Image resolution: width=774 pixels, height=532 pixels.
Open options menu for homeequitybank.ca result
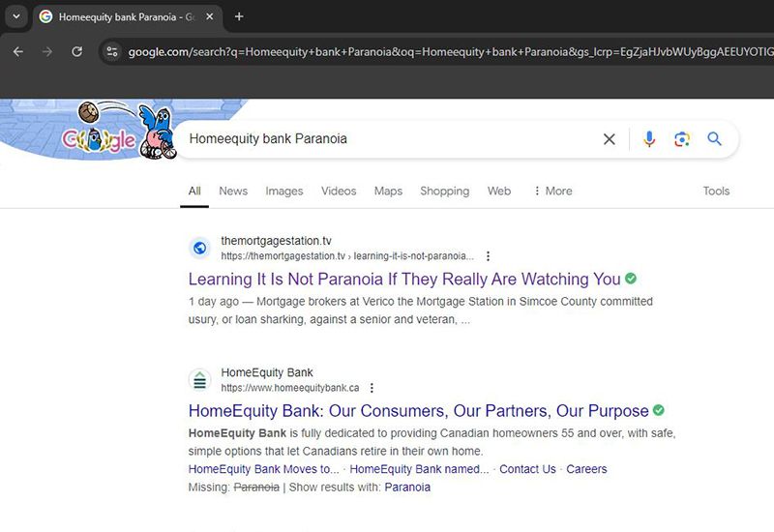[372, 388]
